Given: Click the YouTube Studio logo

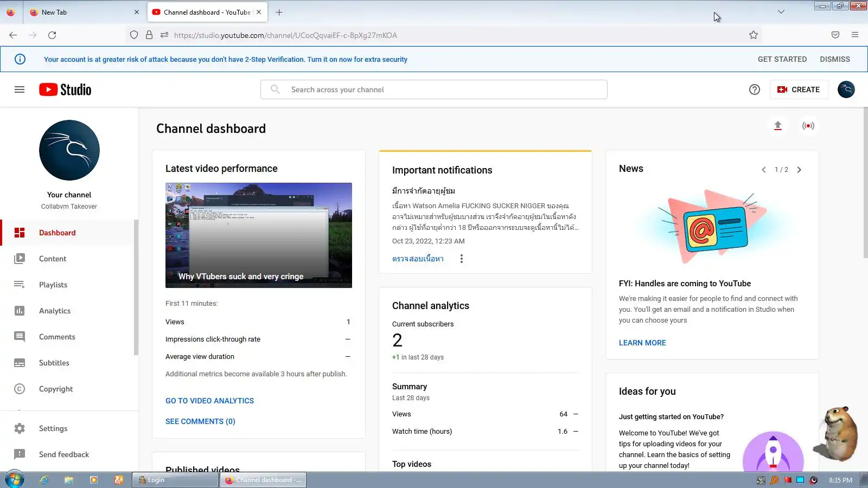Looking at the screenshot, I should [65, 89].
